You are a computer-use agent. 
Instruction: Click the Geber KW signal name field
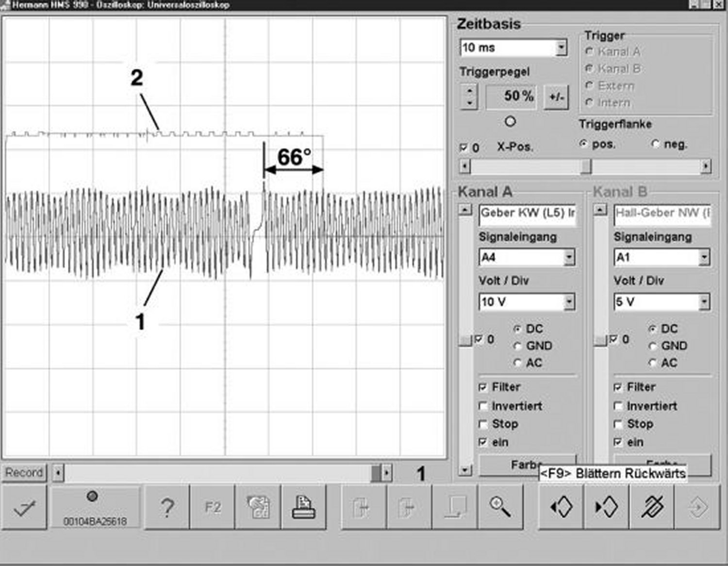(x=527, y=213)
